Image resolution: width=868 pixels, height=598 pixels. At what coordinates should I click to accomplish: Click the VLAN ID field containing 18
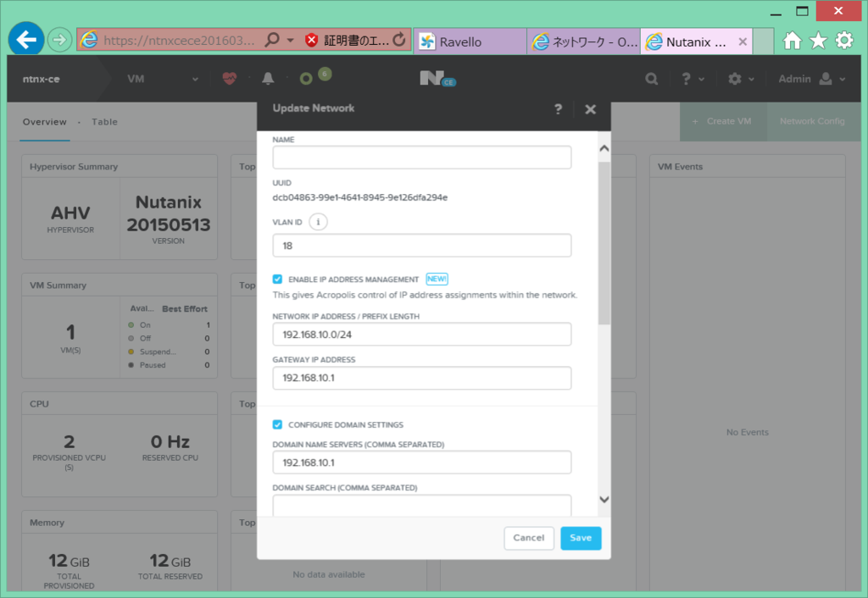pyautogui.click(x=422, y=245)
